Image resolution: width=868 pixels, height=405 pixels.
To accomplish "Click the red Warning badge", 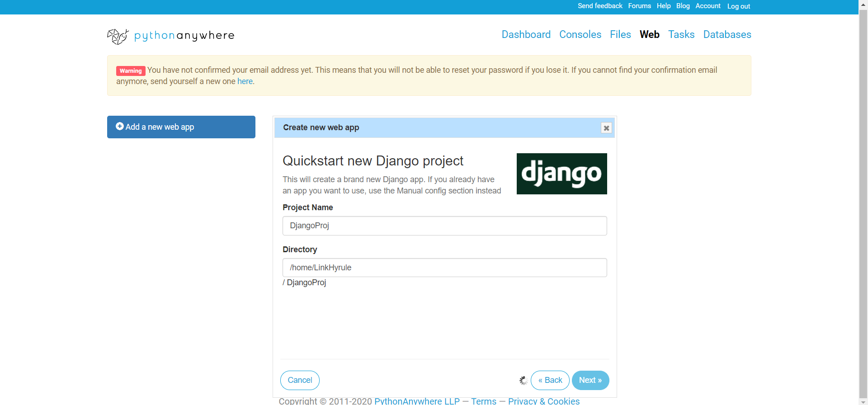I will pos(131,71).
